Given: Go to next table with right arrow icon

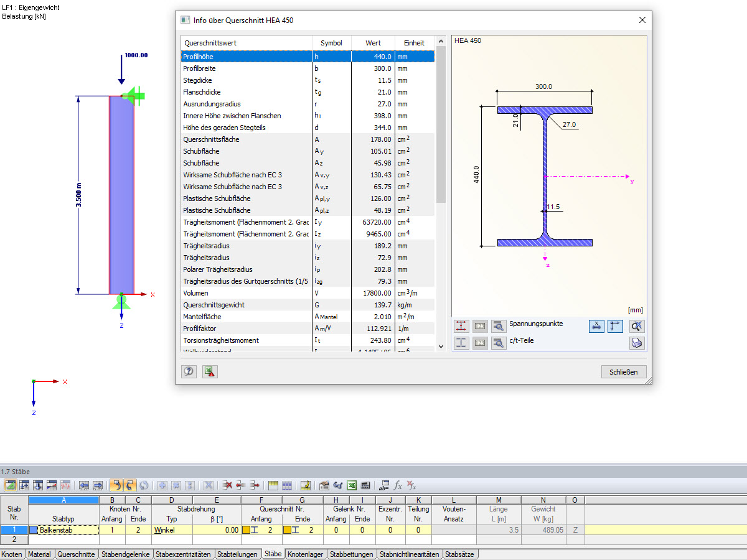Looking at the screenshot, I should [x=98, y=485].
